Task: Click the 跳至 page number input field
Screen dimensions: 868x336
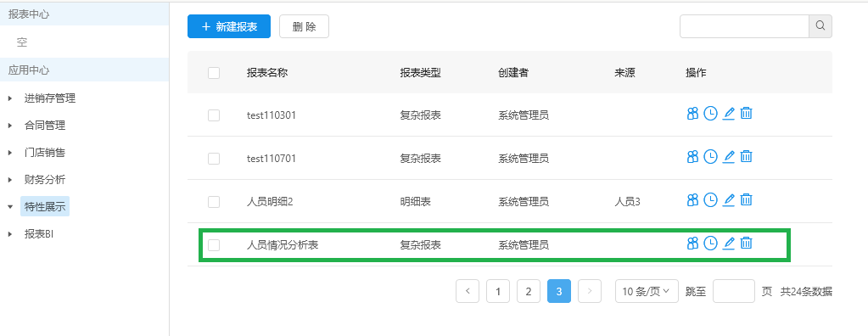Action: (733, 291)
